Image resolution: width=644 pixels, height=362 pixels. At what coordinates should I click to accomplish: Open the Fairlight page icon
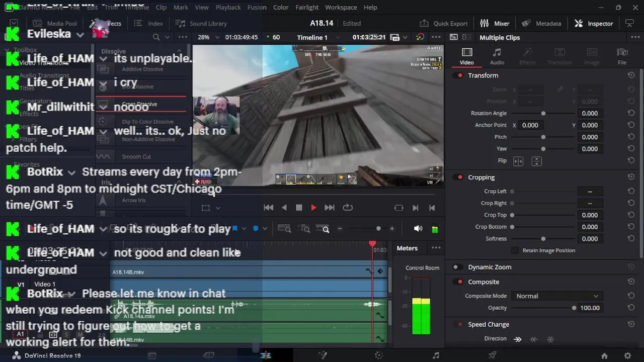tap(436, 355)
